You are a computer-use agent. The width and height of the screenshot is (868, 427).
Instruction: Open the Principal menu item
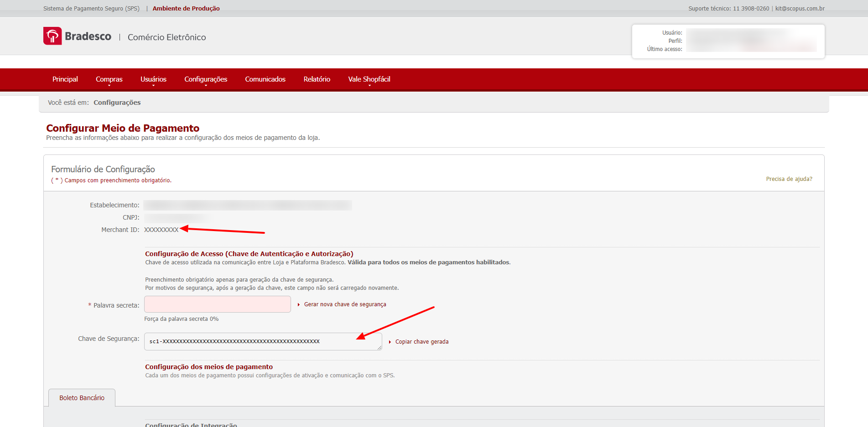(x=65, y=79)
